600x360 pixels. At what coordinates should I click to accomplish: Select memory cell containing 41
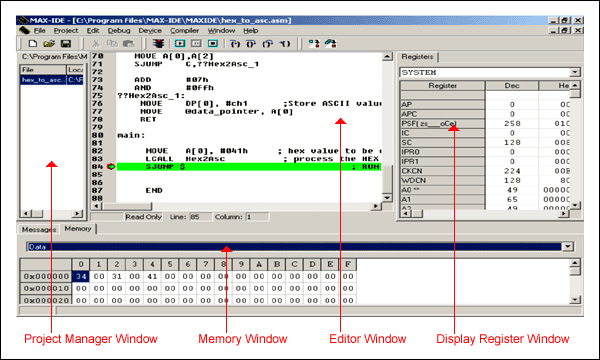tap(152, 276)
